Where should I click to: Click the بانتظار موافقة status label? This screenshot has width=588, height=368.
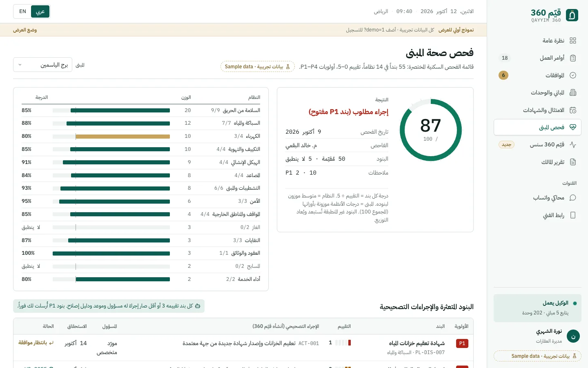33,343
